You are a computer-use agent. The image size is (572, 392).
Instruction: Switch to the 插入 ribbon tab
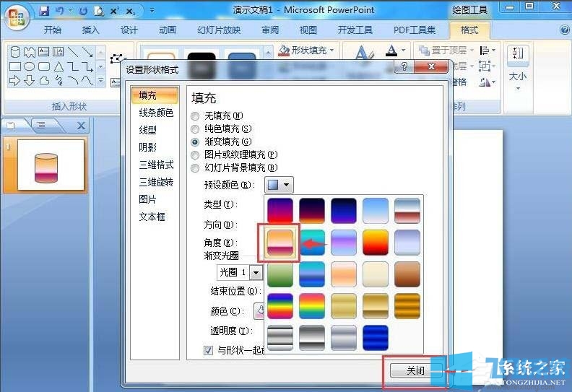click(91, 30)
